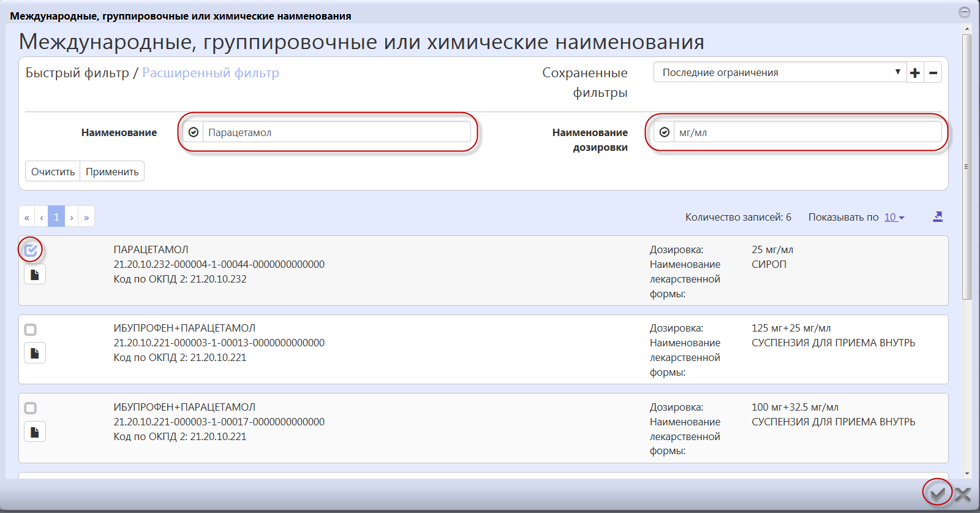Go to first page «
Viewport: 980px width, 513px height.
26,217
